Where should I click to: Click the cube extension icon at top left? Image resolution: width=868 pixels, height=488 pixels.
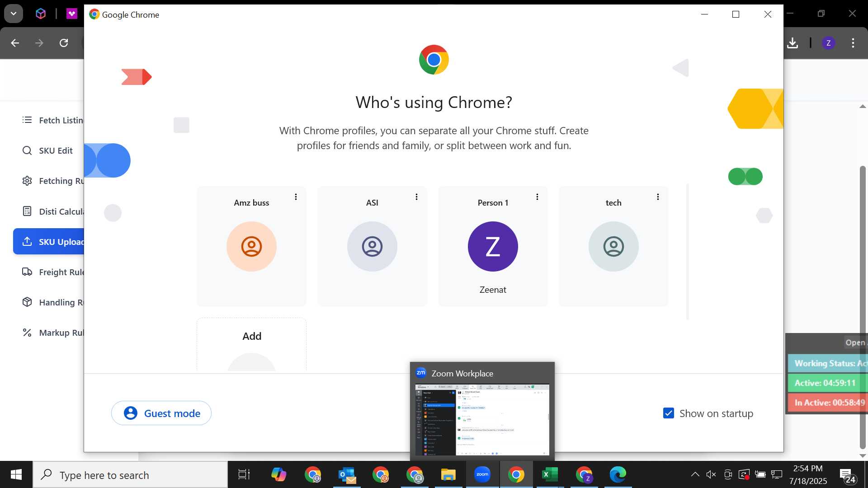pos(41,14)
